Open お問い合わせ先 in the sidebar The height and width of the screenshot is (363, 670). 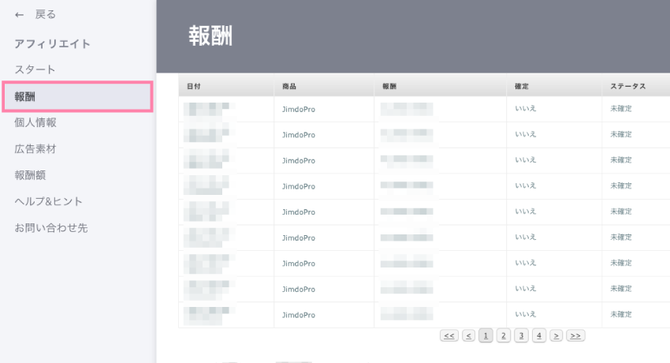coord(51,228)
